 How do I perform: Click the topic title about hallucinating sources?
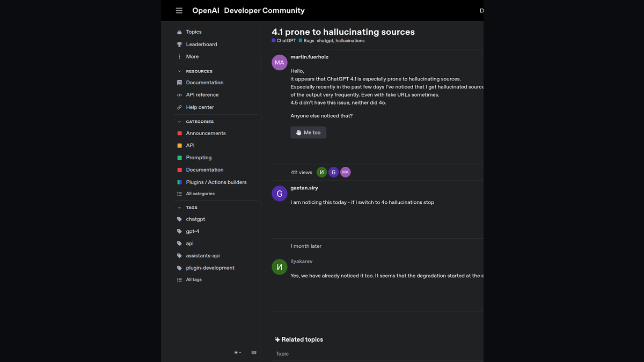(343, 32)
